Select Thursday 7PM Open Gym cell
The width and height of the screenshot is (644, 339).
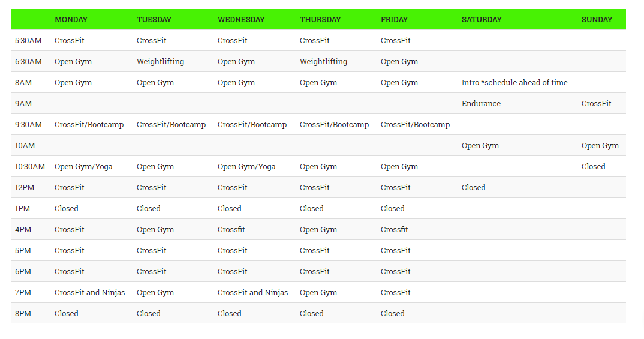318,293
